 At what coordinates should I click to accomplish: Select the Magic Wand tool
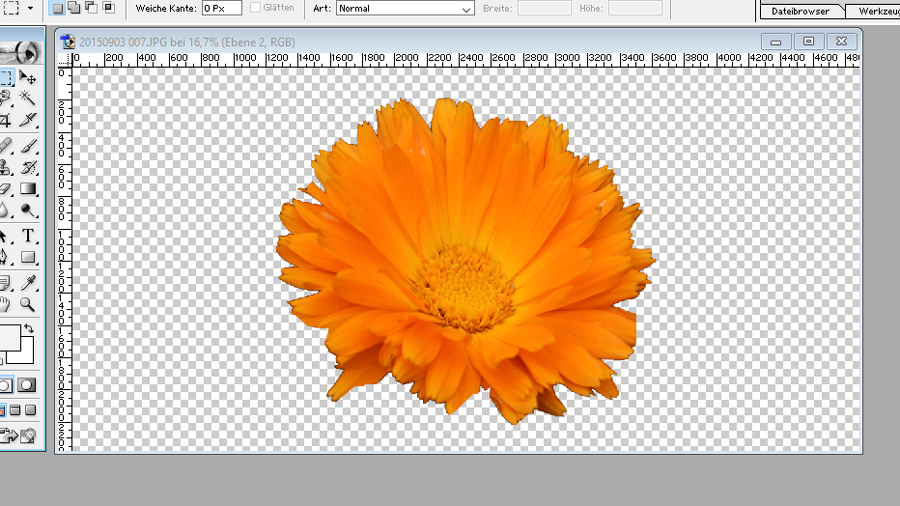28,98
